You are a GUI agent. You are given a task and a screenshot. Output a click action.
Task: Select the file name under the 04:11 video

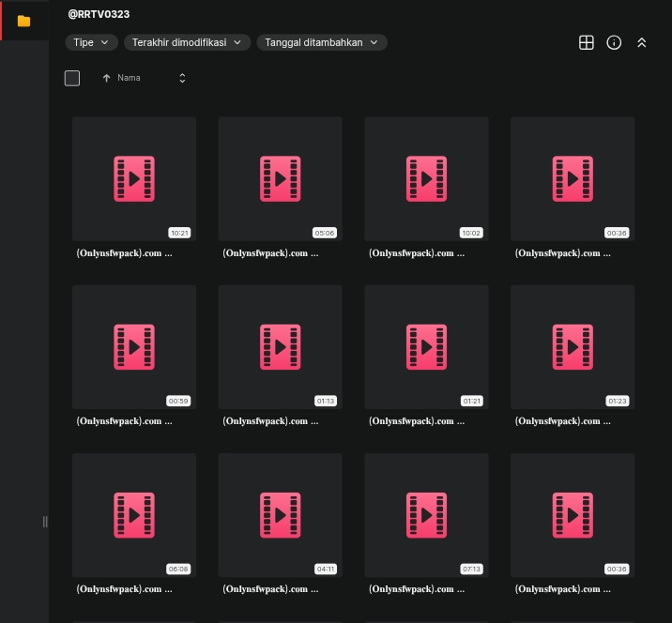270,589
